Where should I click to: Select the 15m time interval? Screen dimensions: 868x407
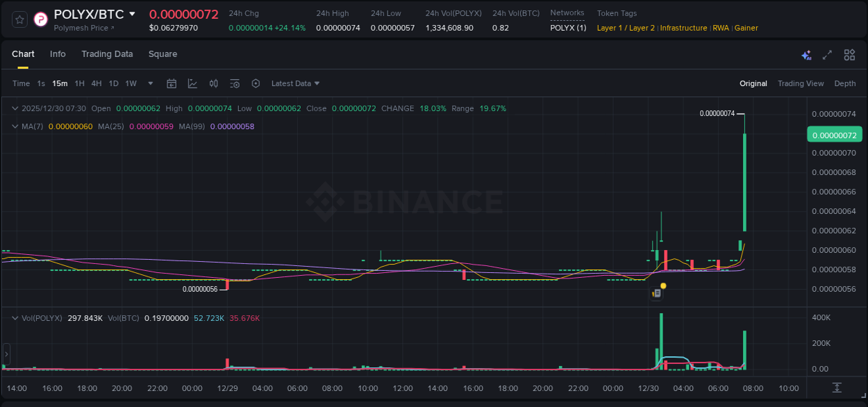[60, 83]
